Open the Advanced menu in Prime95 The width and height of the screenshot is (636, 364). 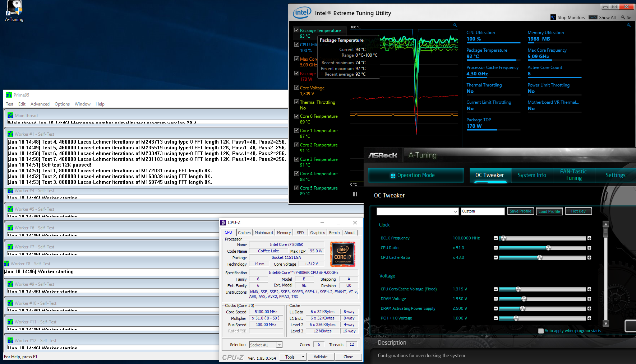pyautogui.click(x=40, y=104)
